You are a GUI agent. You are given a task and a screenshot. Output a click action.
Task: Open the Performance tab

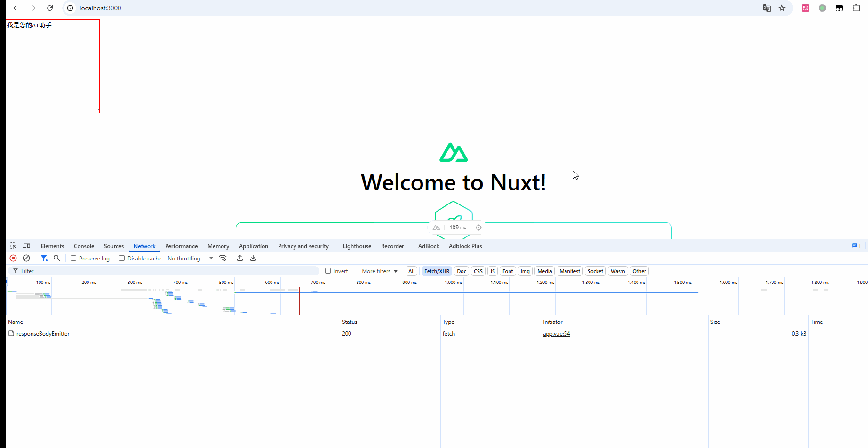181,246
